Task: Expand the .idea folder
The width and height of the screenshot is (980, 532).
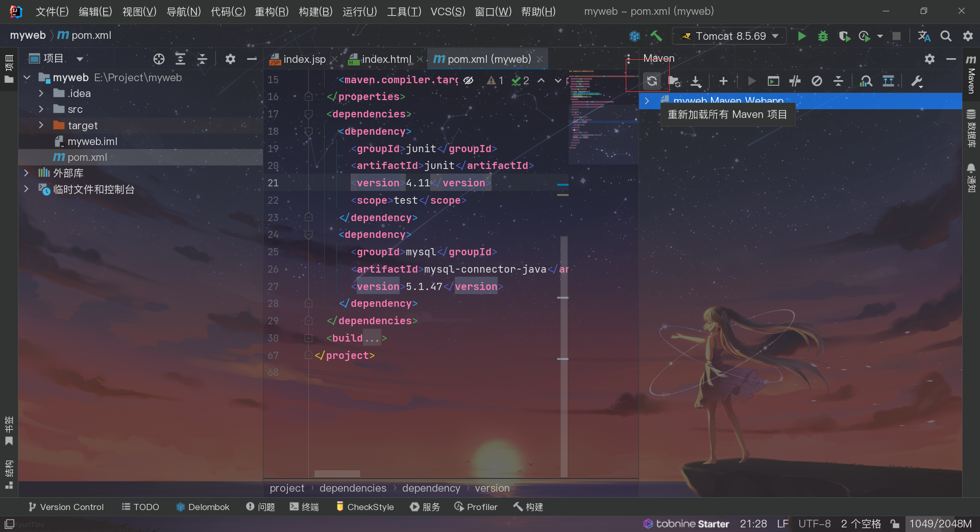Action: click(x=41, y=93)
